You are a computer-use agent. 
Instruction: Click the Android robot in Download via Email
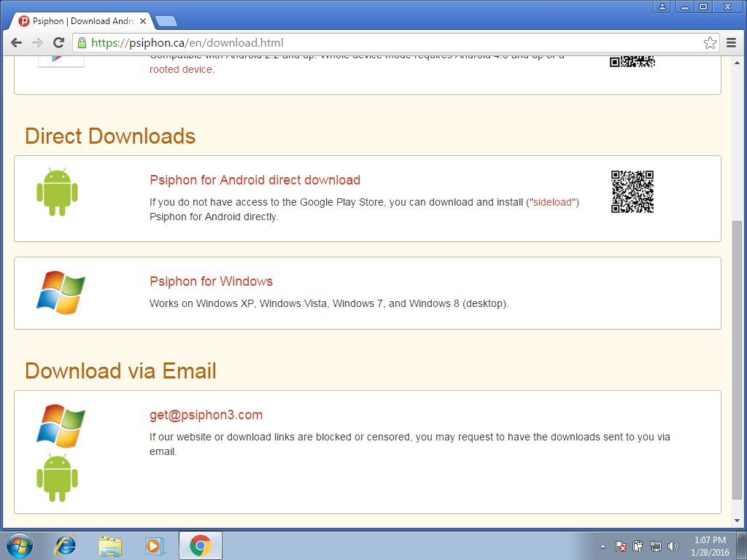tap(57, 478)
